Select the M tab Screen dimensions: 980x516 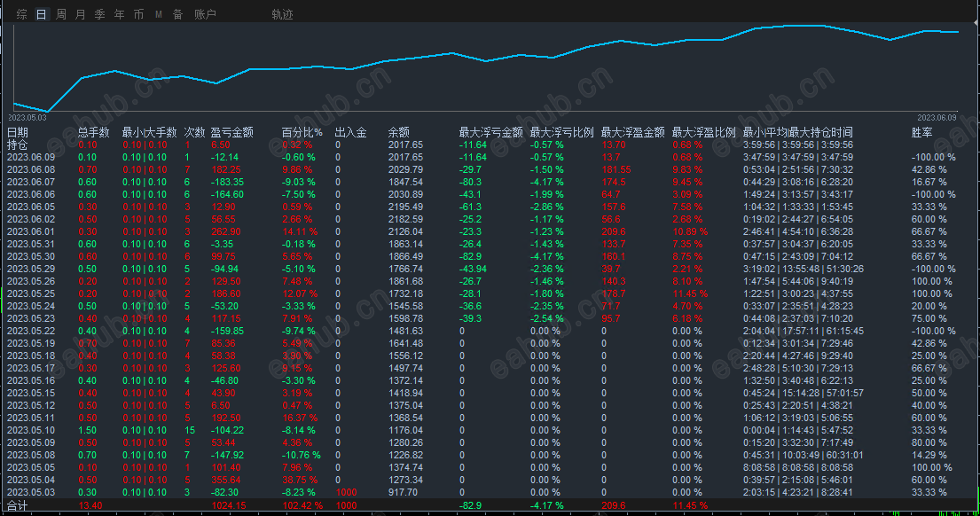click(159, 14)
